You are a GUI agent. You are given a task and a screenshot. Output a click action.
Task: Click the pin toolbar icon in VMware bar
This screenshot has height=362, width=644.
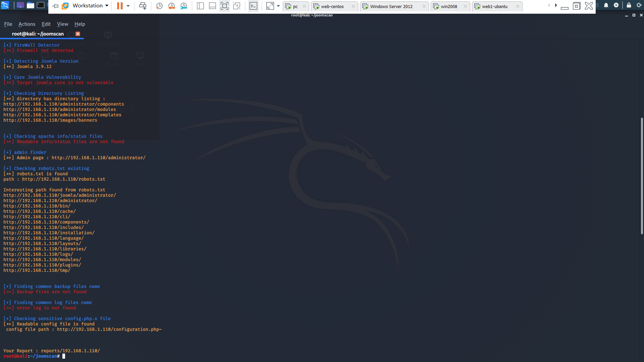(x=55, y=6)
